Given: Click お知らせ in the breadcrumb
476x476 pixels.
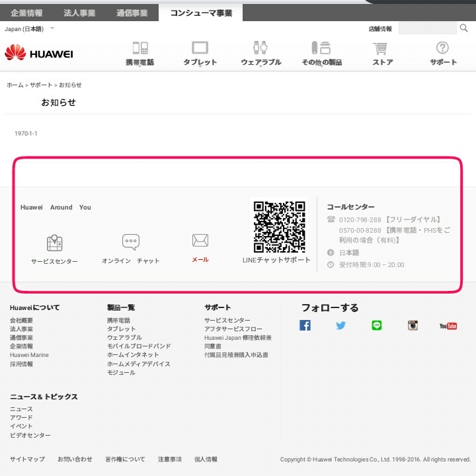Looking at the screenshot, I should pyautogui.click(x=70, y=85).
